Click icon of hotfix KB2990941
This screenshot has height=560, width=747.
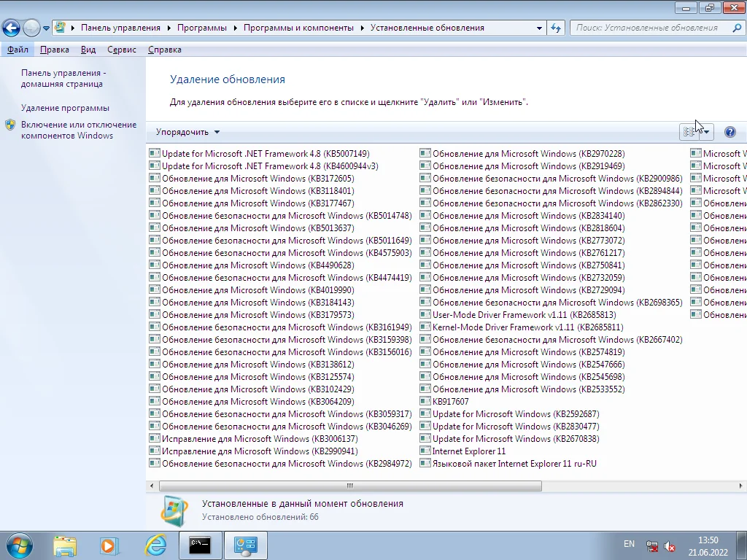tap(154, 451)
